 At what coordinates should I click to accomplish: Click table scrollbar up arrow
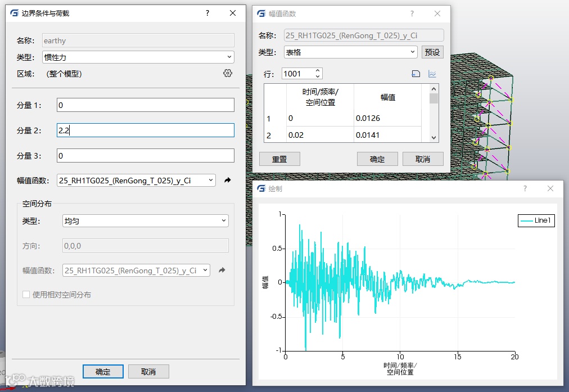tap(433, 89)
